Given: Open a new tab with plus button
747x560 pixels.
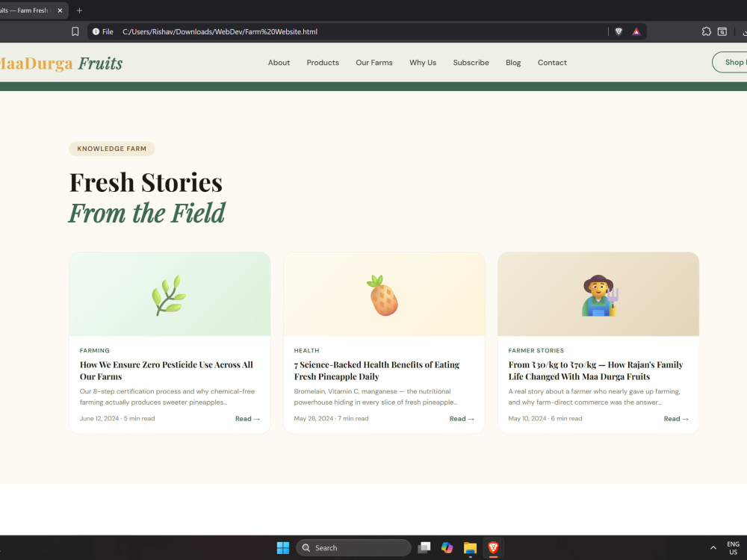Looking at the screenshot, I should click(80, 10).
